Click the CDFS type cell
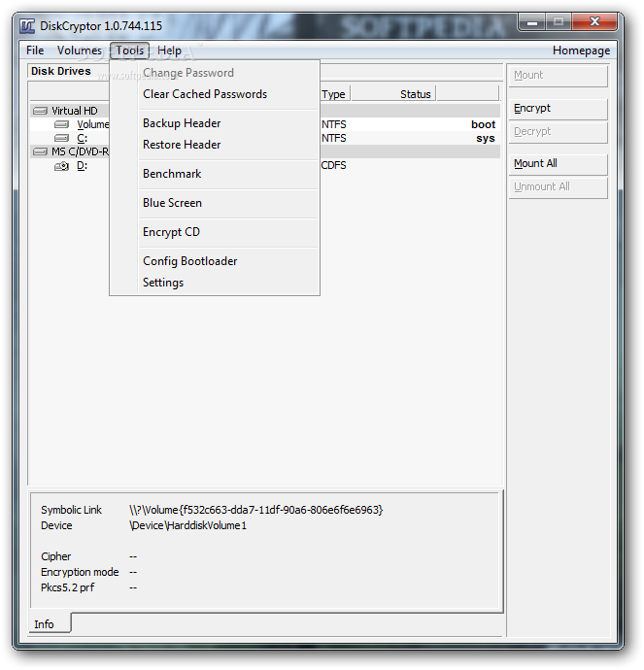This screenshot has height=670, width=644. [333, 165]
